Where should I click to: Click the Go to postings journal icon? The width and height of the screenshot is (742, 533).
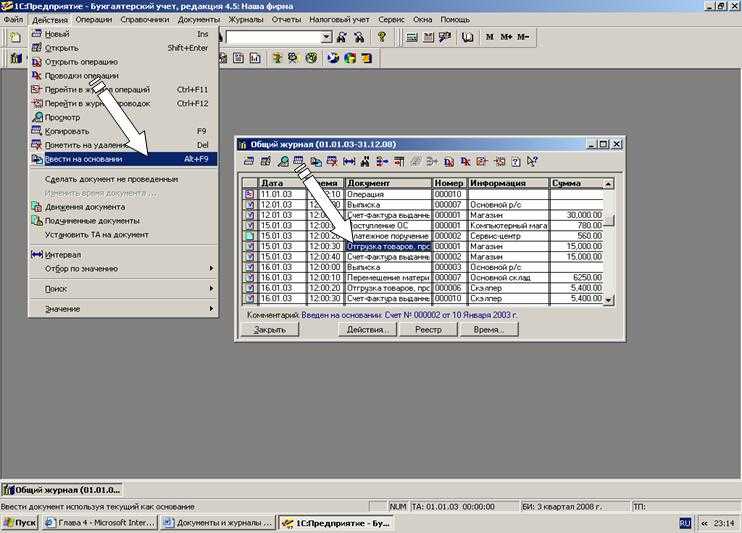[x=499, y=162]
